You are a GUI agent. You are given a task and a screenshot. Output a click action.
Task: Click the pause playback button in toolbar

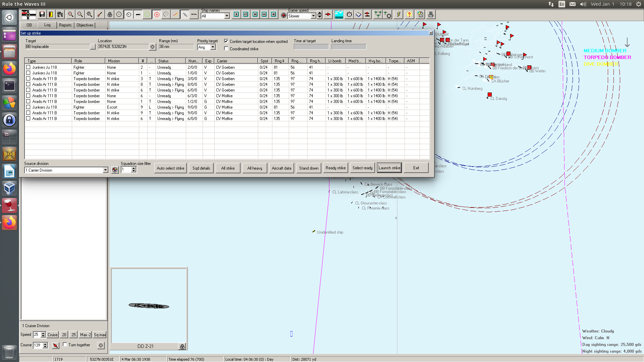[273, 14]
